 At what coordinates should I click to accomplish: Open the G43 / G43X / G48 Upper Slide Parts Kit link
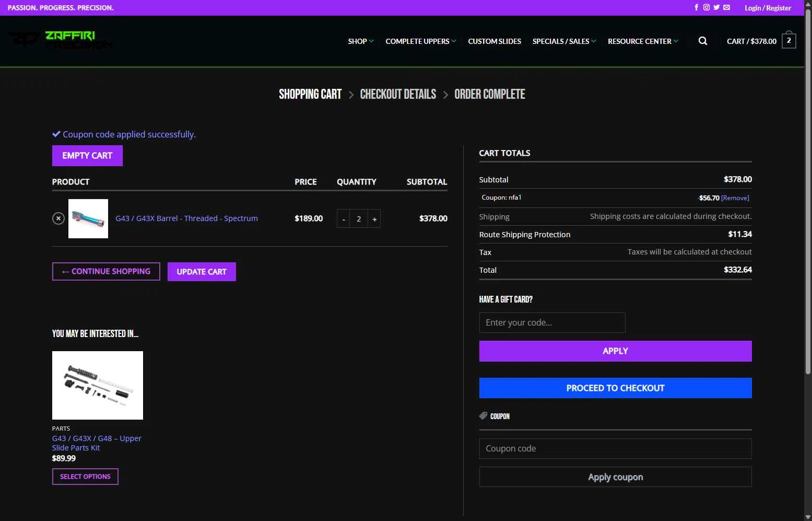click(97, 443)
